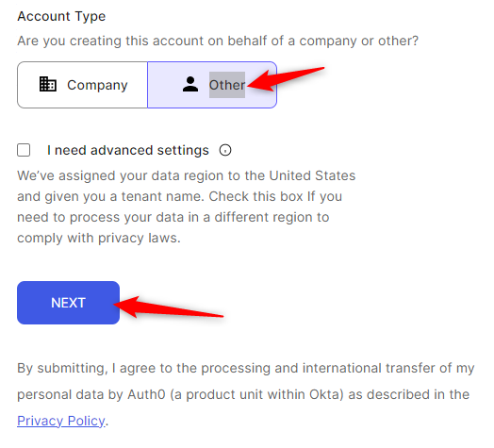Image resolution: width=494 pixels, height=448 pixels.
Task: Click the "tenant name" phrase in description
Action: coord(163,196)
